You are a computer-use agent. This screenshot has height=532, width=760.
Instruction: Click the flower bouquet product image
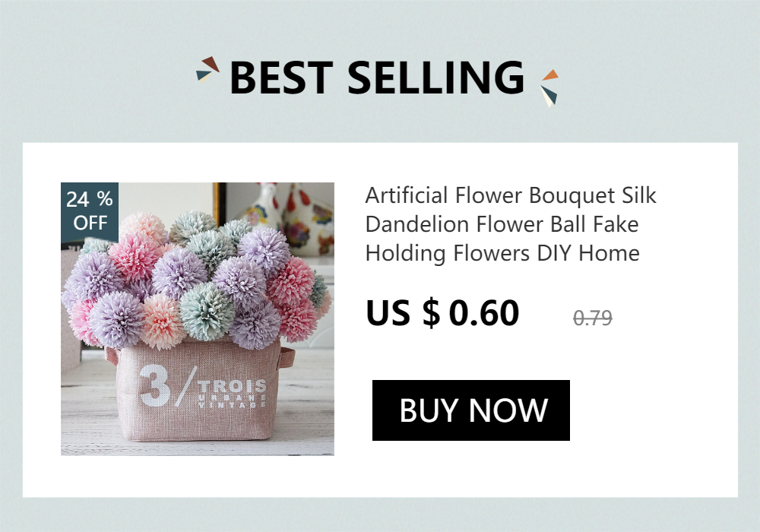point(198,318)
